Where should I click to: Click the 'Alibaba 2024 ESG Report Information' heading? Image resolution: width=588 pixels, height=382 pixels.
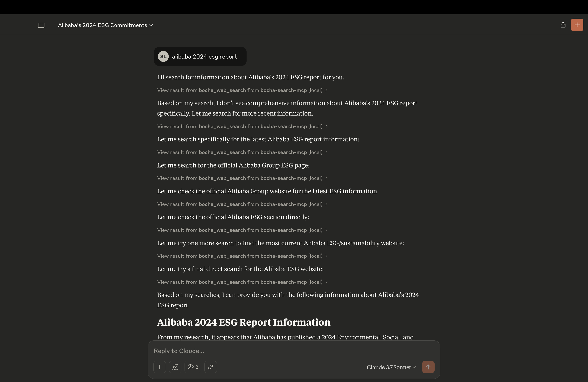click(x=244, y=322)
